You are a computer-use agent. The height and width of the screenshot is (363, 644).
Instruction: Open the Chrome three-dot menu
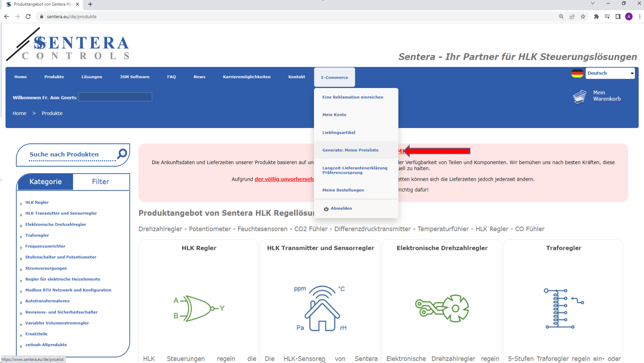[640, 16]
